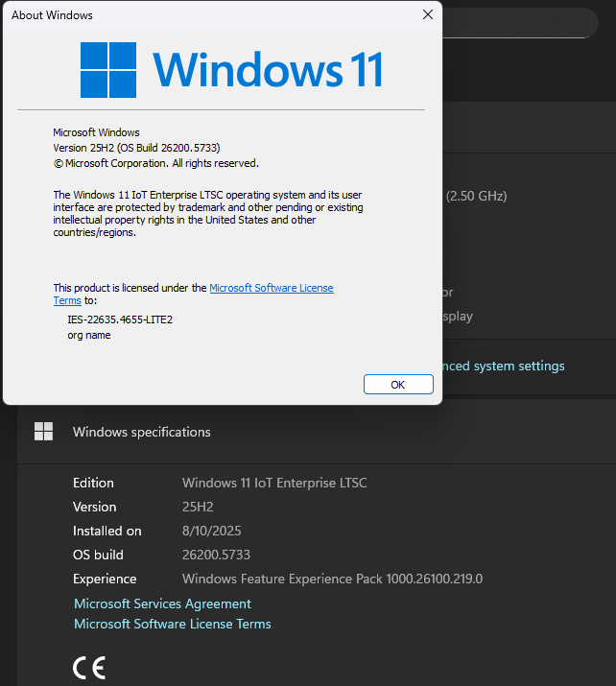The width and height of the screenshot is (616, 686).
Task: Click the 'org name' text in dialog
Action: 89,335
